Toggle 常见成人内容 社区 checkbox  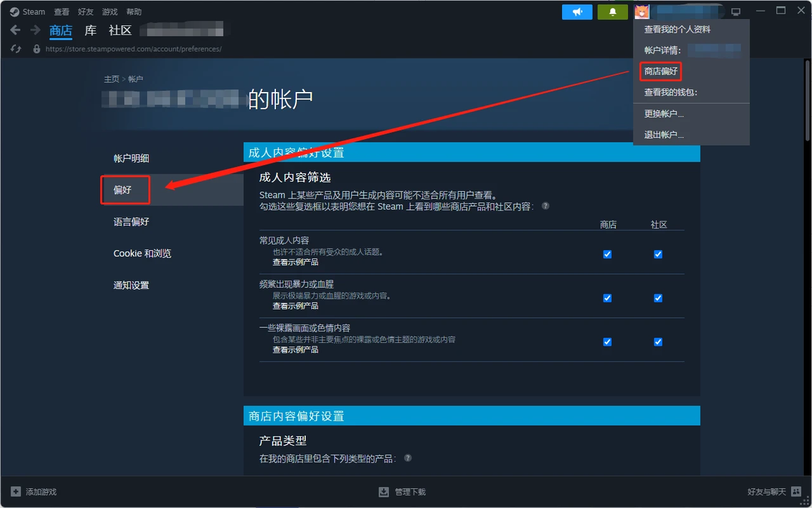click(x=658, y=254)
